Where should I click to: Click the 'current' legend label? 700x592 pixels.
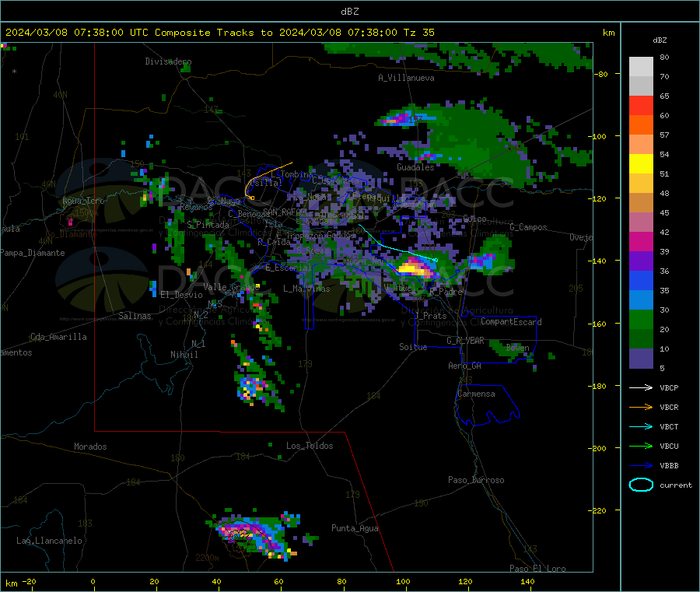676,485
